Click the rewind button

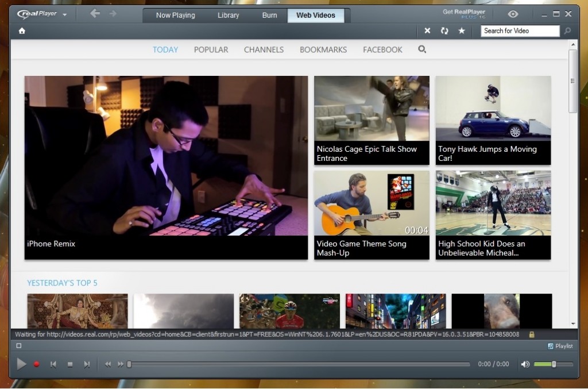point(107,364)
